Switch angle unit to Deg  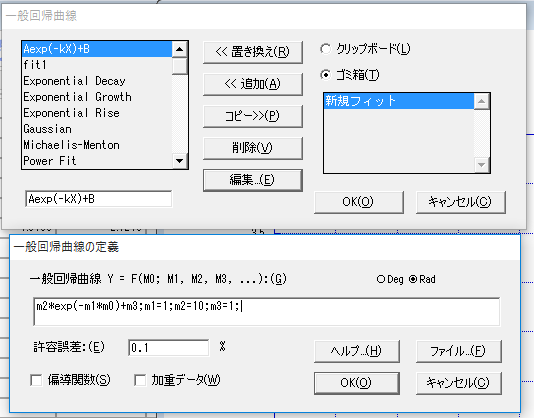tap(381, 279)
